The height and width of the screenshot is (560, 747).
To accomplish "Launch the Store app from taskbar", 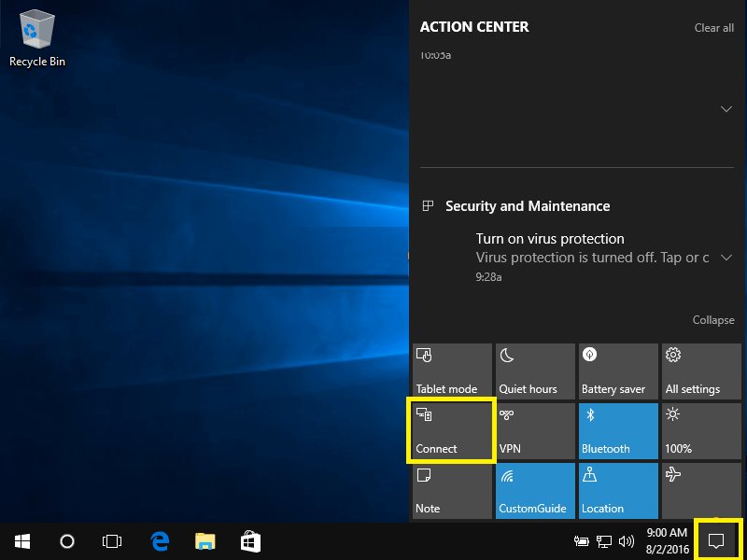I will point(250,540).
